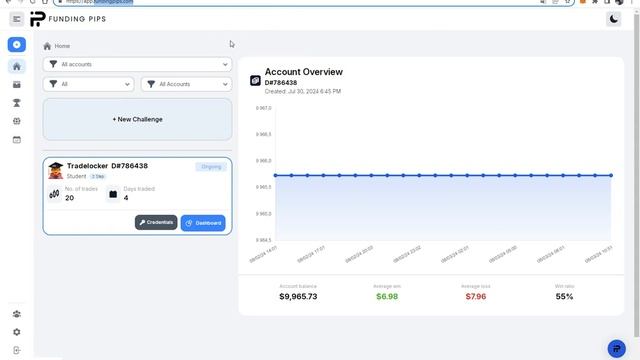The width and height of the screenshot is (640, 360).
Task: Click the Created date text in overview
Action: point(302,91)
